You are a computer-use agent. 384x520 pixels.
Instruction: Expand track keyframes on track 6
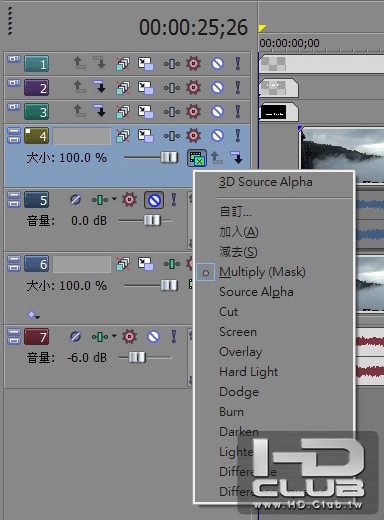34,314
